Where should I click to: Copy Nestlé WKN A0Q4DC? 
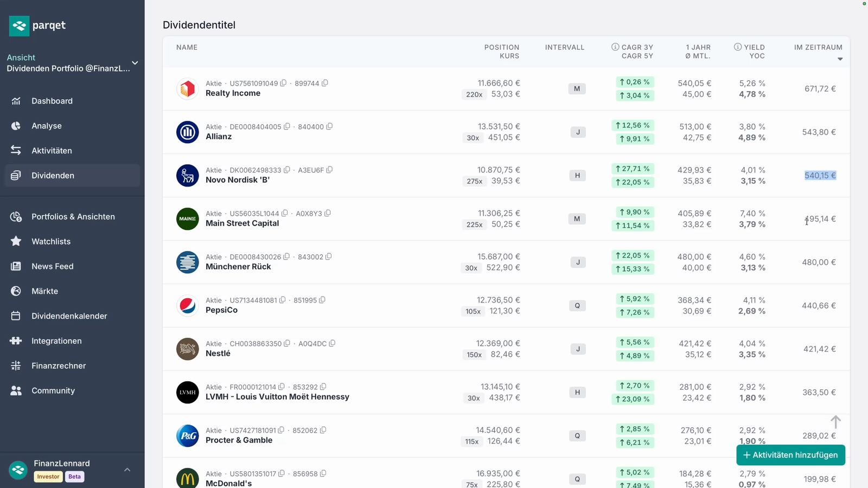[332, 343]
